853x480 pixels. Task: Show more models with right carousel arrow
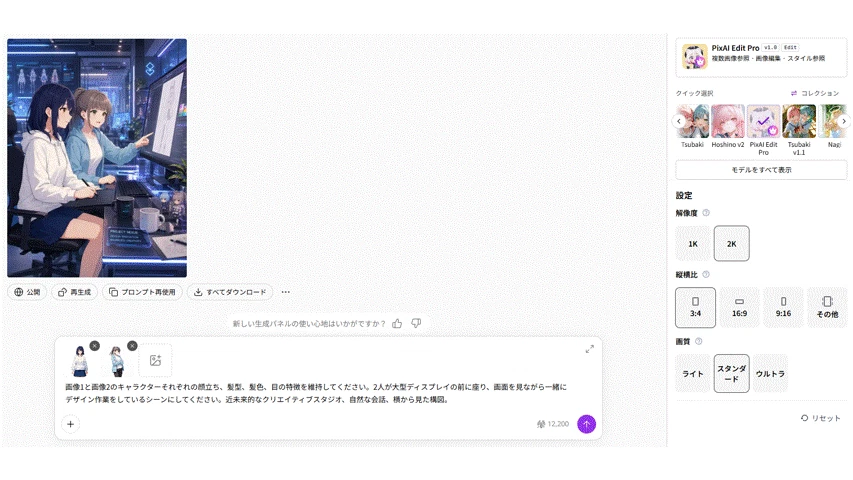[844, 121]
